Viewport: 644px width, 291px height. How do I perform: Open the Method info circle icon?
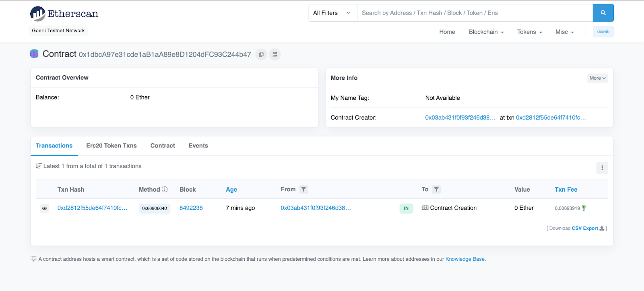coord(165,189)
